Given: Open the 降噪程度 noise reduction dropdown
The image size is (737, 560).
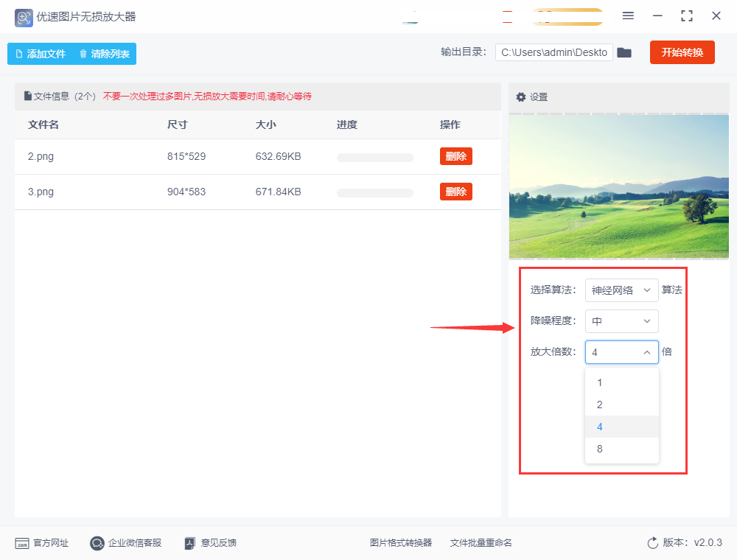Looking at the screenshot, I should coord(621,321).
